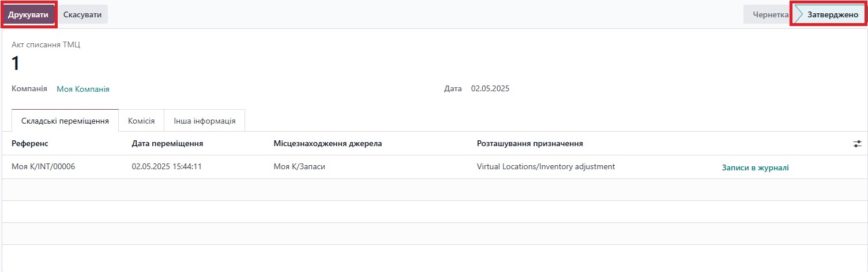Open the column settings adjust icon
The width and height of the screenshot is (868, 272).
pyautogui.click(x=857, y=144)
